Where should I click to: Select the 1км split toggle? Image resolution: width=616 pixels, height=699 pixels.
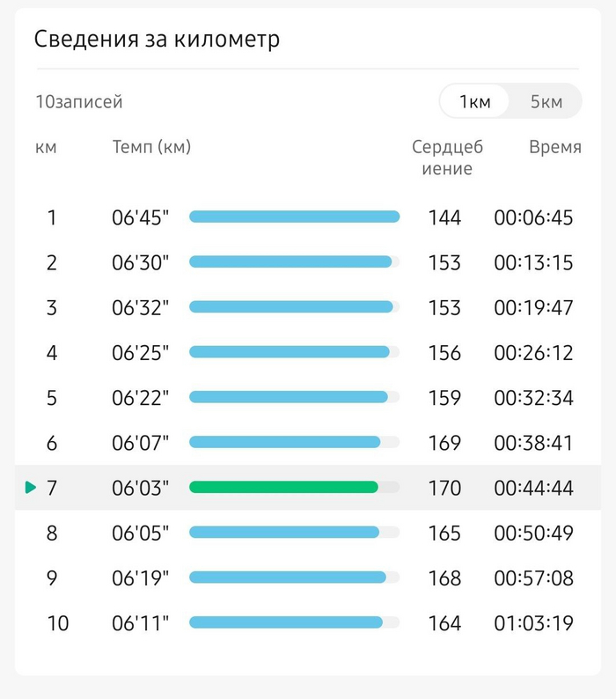click(475, 101)
